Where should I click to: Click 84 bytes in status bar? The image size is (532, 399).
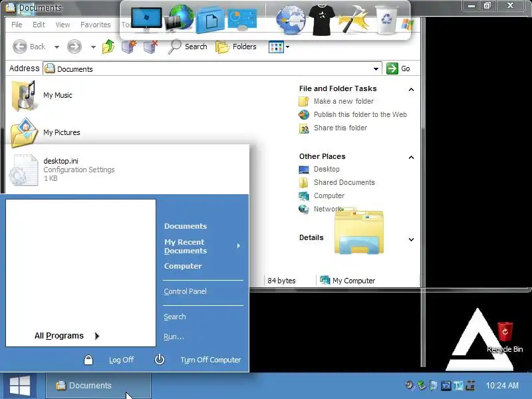click(x=281, y=281)
